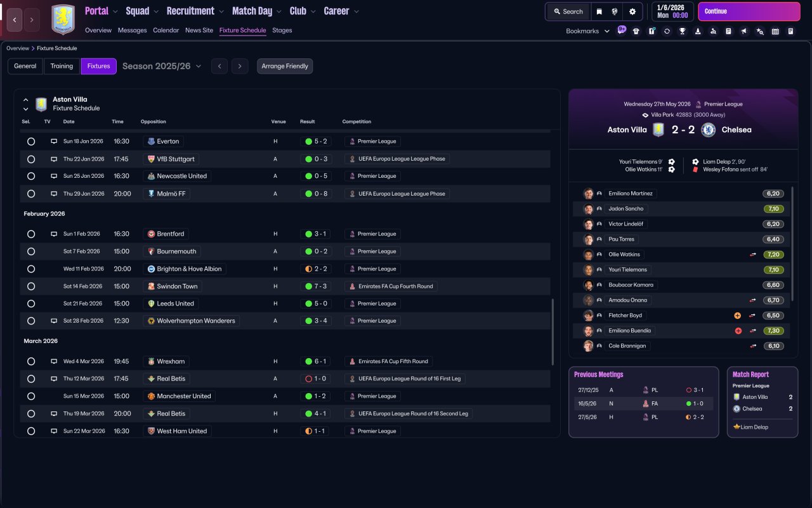
Task: Go to next season with right arrow
Action: click(240, 66)
